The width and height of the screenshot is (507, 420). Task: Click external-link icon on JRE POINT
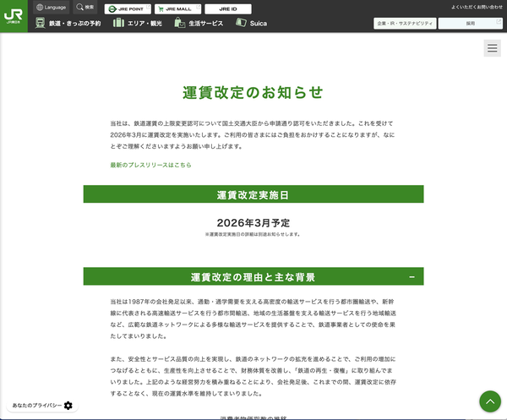[148, 7]
